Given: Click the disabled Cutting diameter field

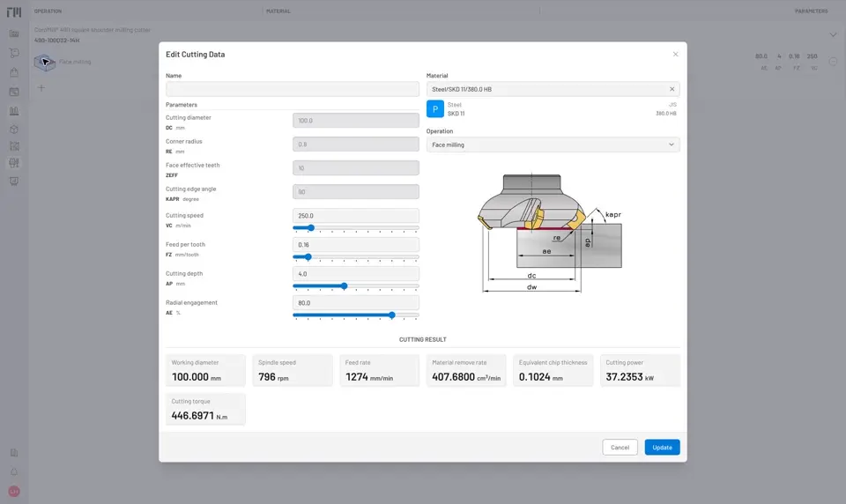Looking at the screenshot, I should pos(355,121).
